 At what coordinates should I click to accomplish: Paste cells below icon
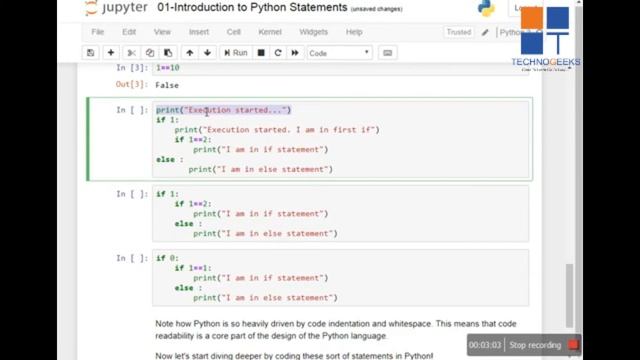pyautogui.click(x=168, y=53)
